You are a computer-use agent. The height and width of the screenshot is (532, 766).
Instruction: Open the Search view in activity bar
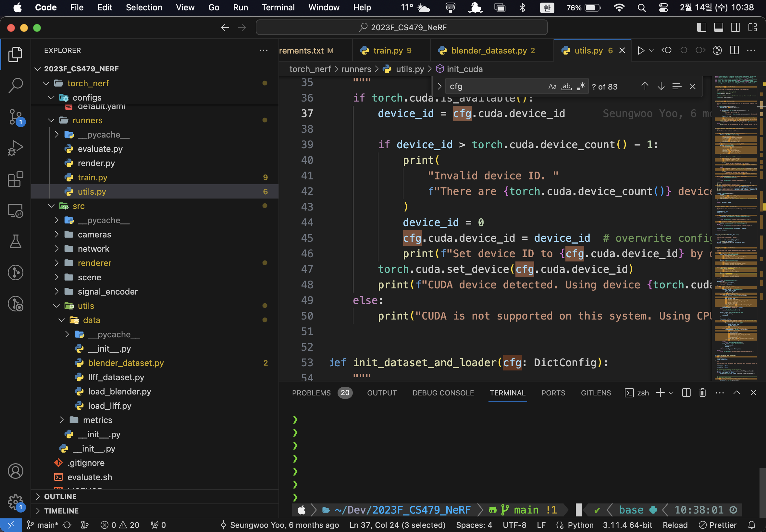tap(15, 85)
